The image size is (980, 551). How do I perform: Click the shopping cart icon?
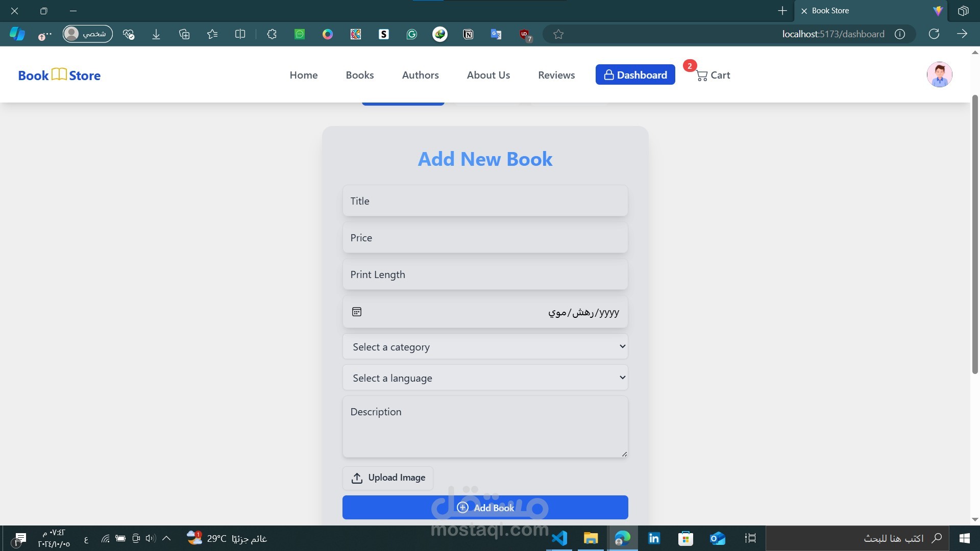click(702, 76)
